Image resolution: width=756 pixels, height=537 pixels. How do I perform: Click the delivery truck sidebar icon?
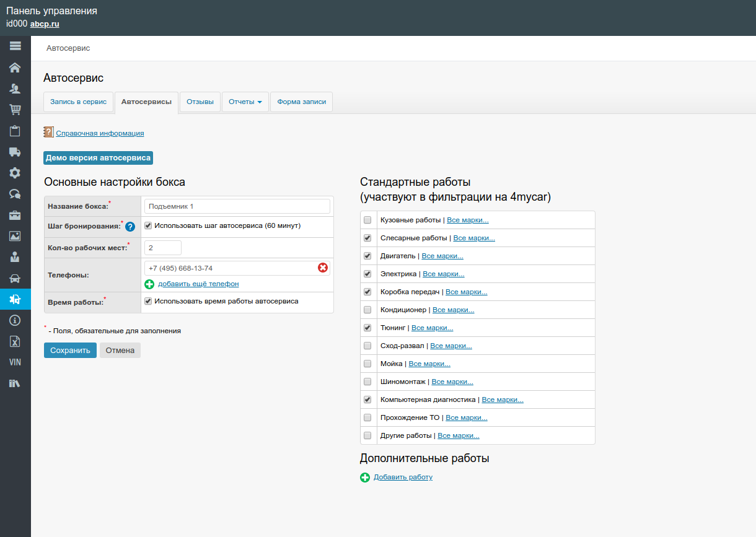coord(15,152)
